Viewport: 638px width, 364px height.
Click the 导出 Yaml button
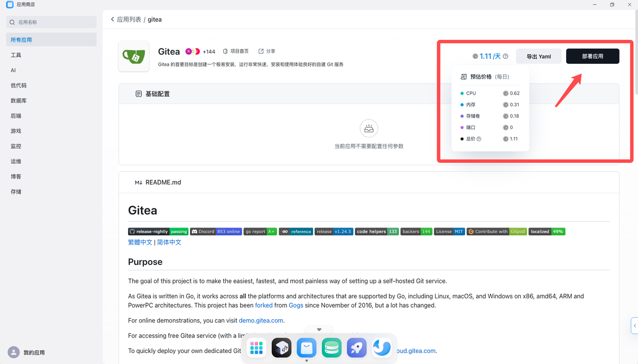[x=539, y=56]
